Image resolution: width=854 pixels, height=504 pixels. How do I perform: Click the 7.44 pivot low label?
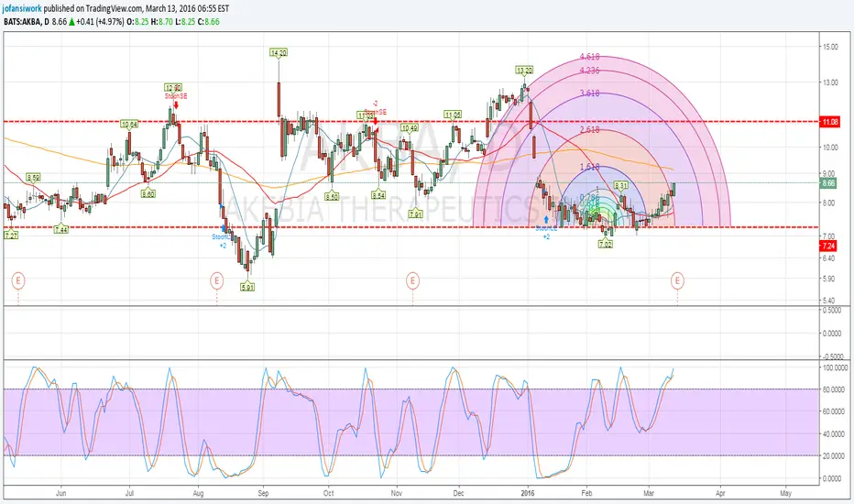click(x=61, y=230)
